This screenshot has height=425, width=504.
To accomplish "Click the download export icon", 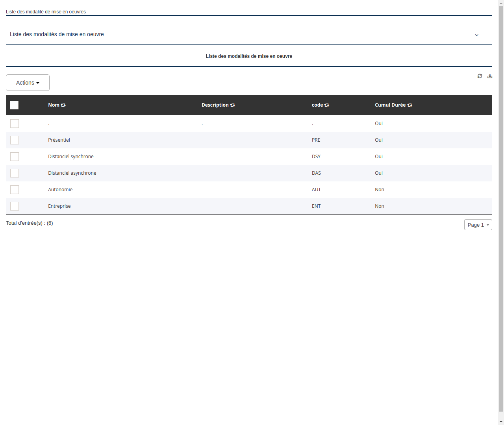I will (489, 76).
